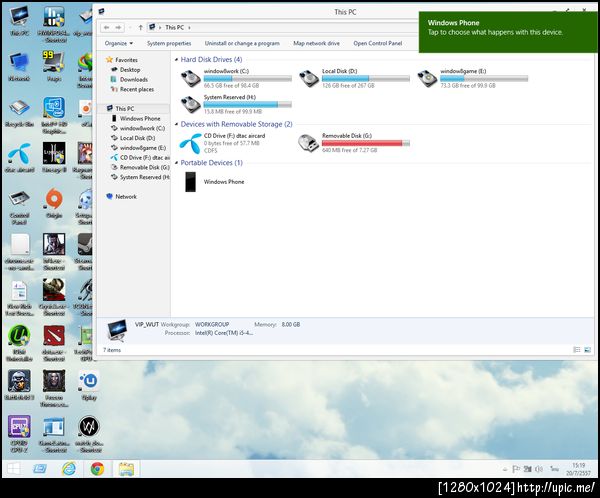Select the uTorrent desktop icon
The width and height of the screenshot is (600, 498).
(19, 343)
